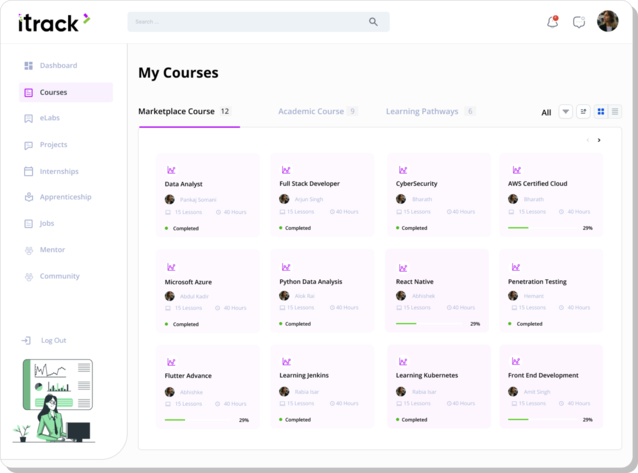
Task: Open the notifications bell icon
Action: [552, 22]
